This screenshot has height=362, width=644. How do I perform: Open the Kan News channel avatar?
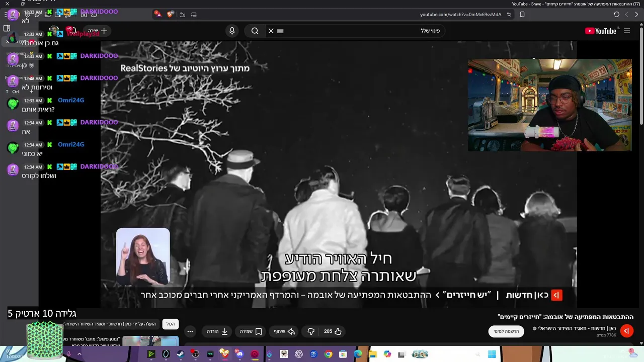pyautogui.click(x=626, y=330)
